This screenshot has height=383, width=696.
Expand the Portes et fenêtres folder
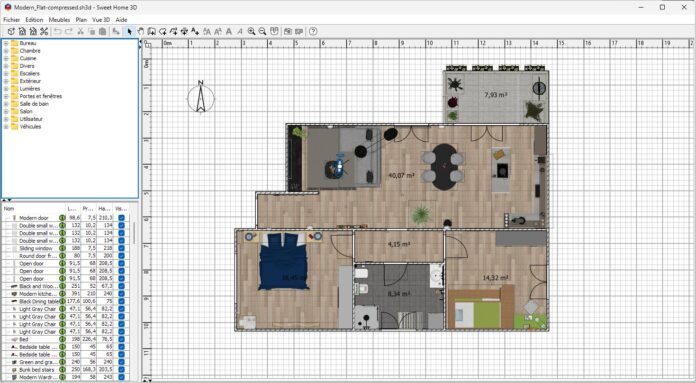pos(6,96)
